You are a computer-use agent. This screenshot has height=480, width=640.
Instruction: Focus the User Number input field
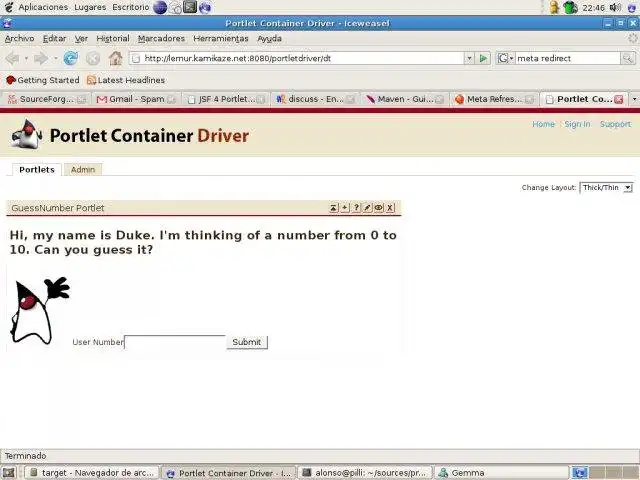tap(175, 342)
